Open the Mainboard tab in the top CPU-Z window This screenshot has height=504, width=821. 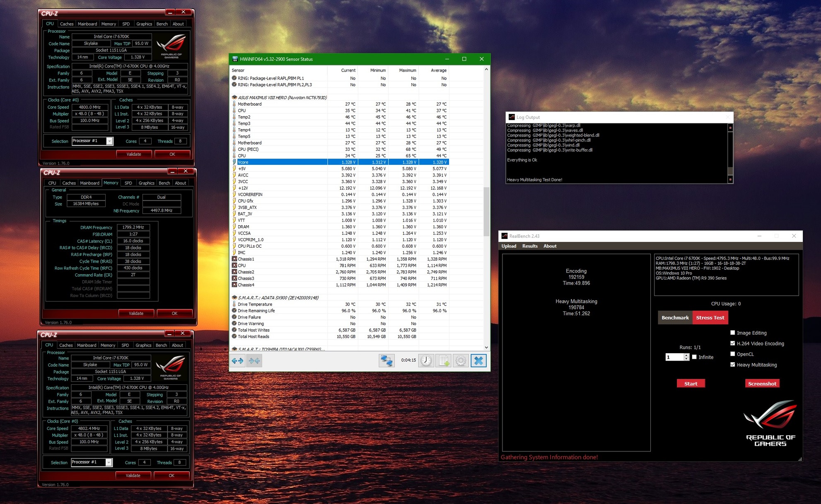click(87, 24)
